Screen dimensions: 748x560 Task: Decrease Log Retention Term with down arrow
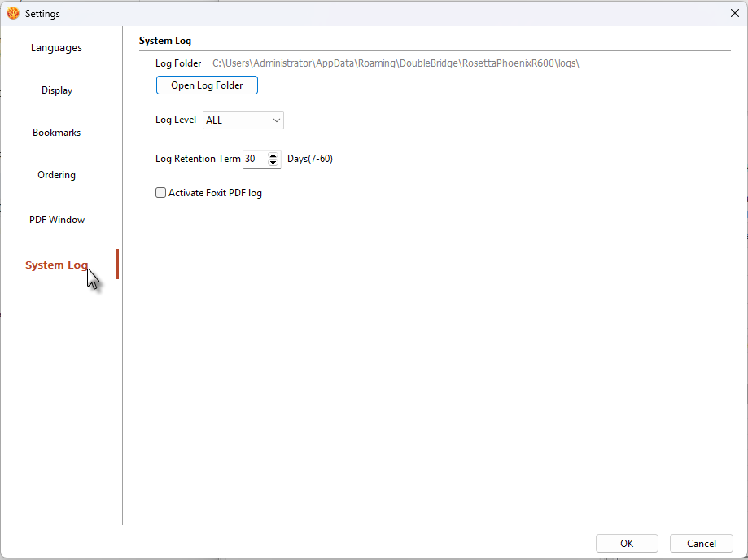point(273,162)
